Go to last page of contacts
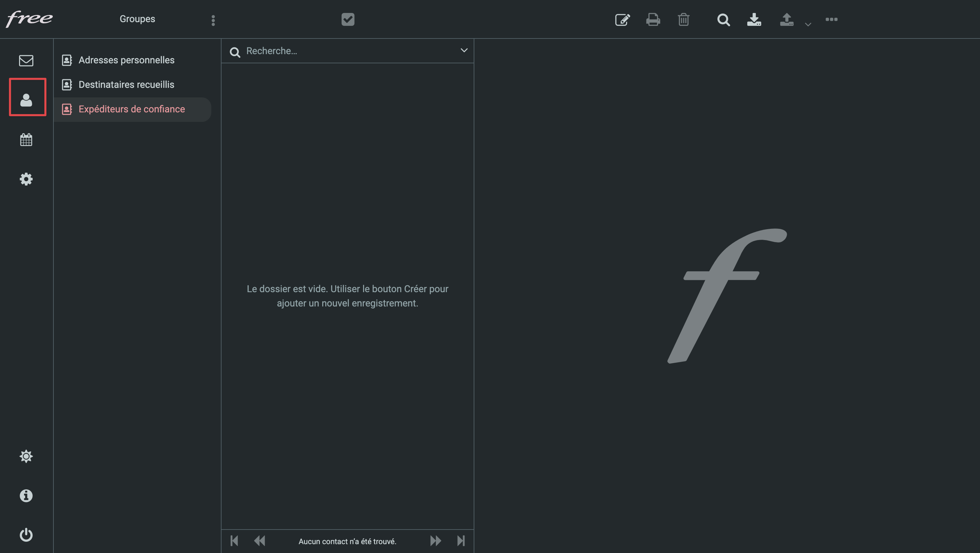This screenshot has width=980, height=553. tap(461, 540)
